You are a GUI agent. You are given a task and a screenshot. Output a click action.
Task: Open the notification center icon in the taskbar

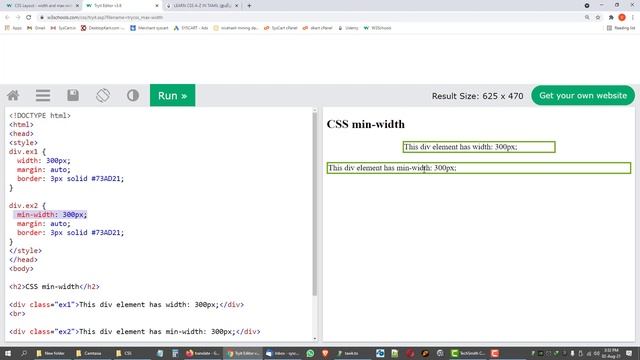click(x=629, y=353)
